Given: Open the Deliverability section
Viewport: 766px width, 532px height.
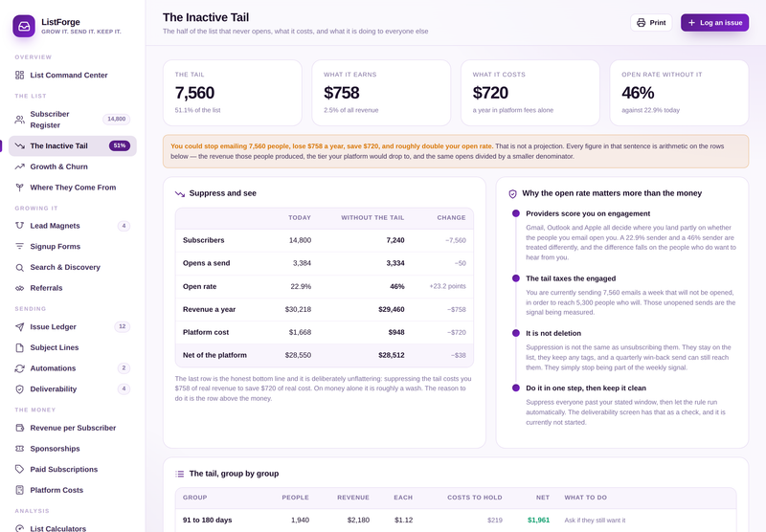Looking at the screenshot, I should 73,389.
